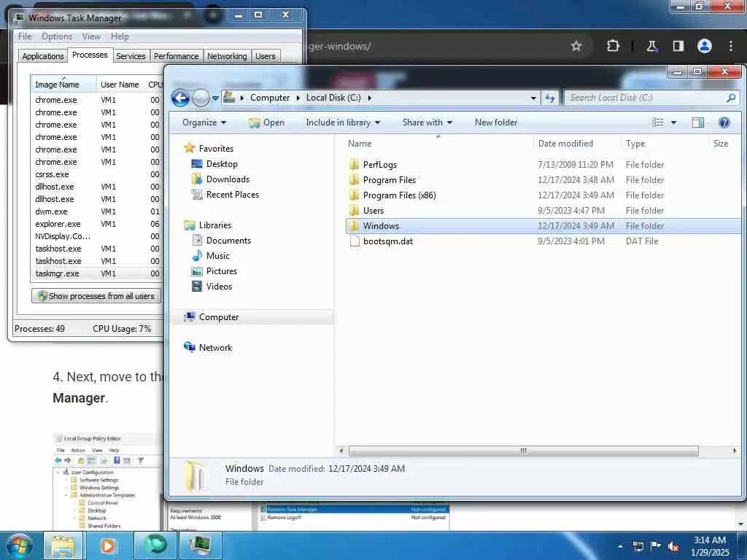
Task: Select Libraries in the navigation pane
Action: [x=215, y=225]
